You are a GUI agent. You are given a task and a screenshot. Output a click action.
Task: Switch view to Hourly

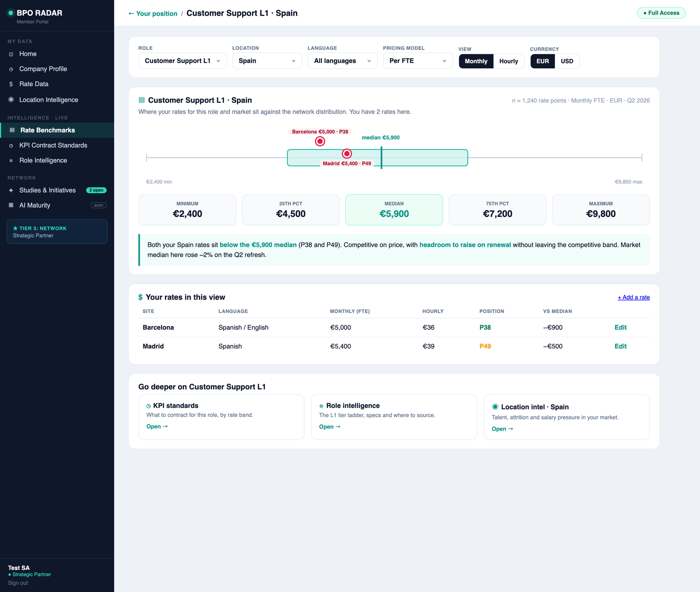(509, 61)
